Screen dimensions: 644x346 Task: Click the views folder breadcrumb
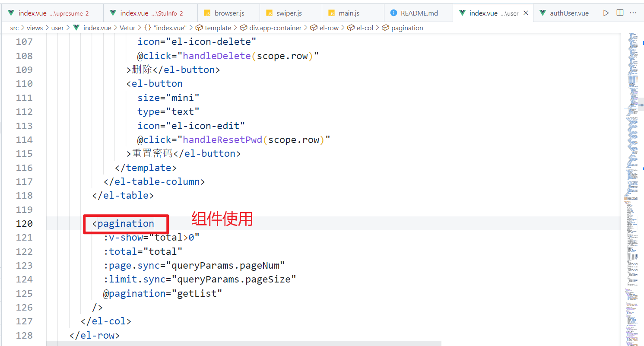tap(35, 28)
